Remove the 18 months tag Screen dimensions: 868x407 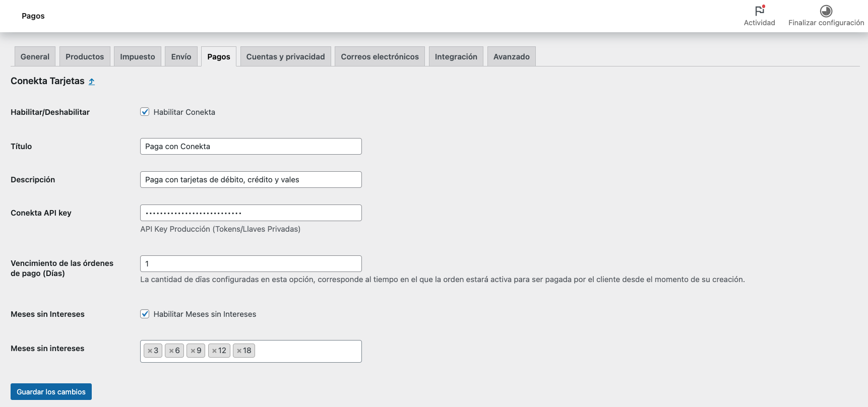pyautogui.click(x=239, y=351)
